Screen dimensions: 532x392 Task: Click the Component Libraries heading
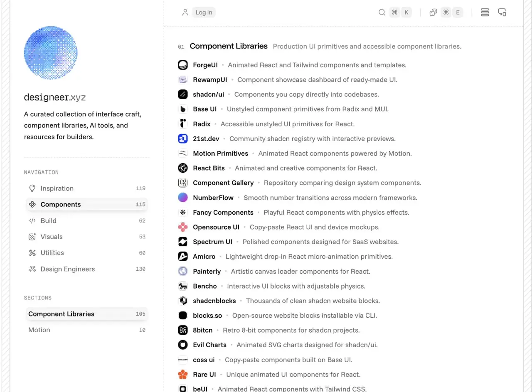(x=229, y=46)
